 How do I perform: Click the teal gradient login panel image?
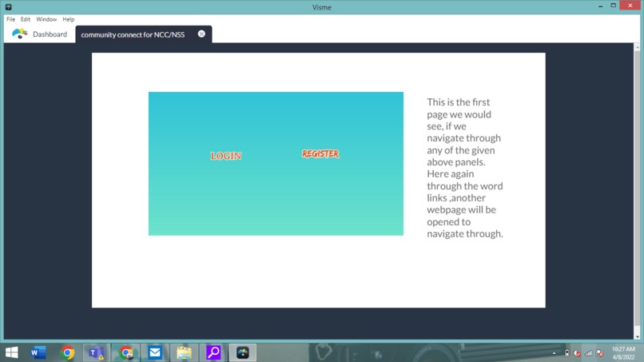click(276, 164)
